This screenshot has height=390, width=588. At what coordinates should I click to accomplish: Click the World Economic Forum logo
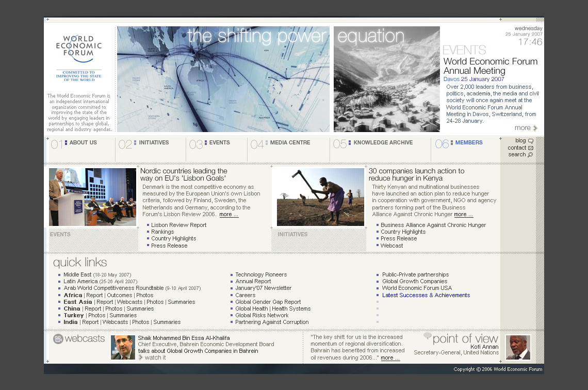point(79,58)
